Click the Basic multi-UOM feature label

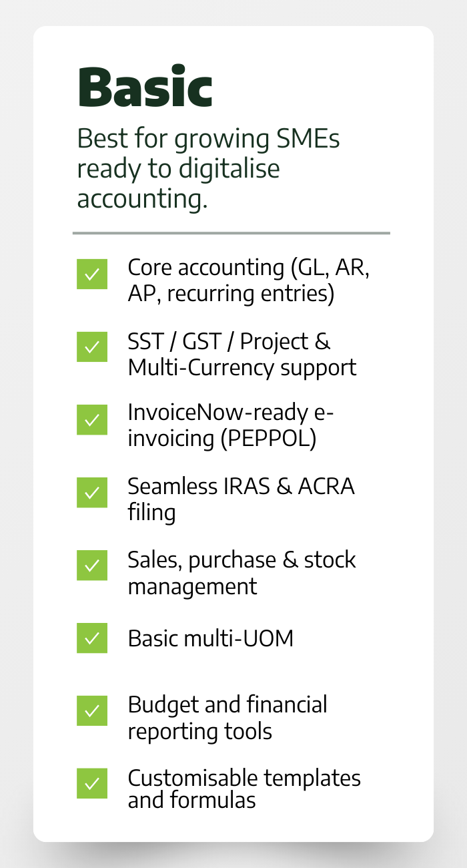pos(210,638)
